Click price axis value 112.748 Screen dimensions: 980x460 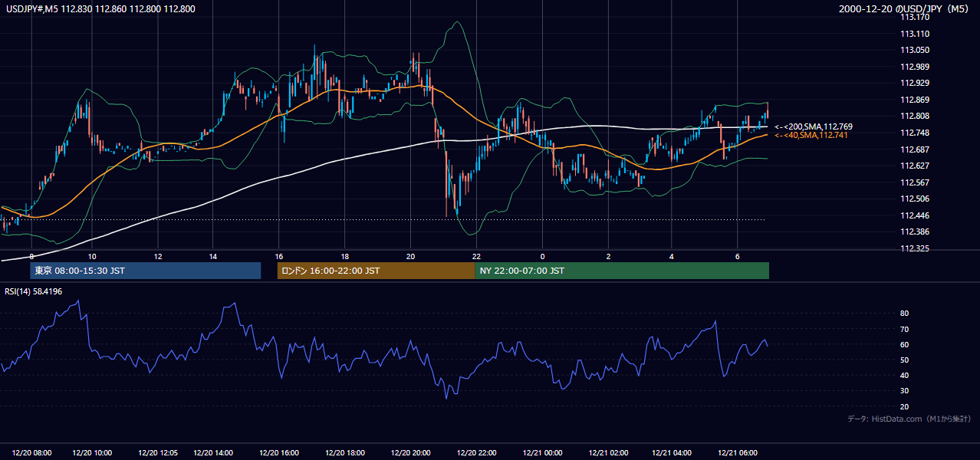coord(915,133)
